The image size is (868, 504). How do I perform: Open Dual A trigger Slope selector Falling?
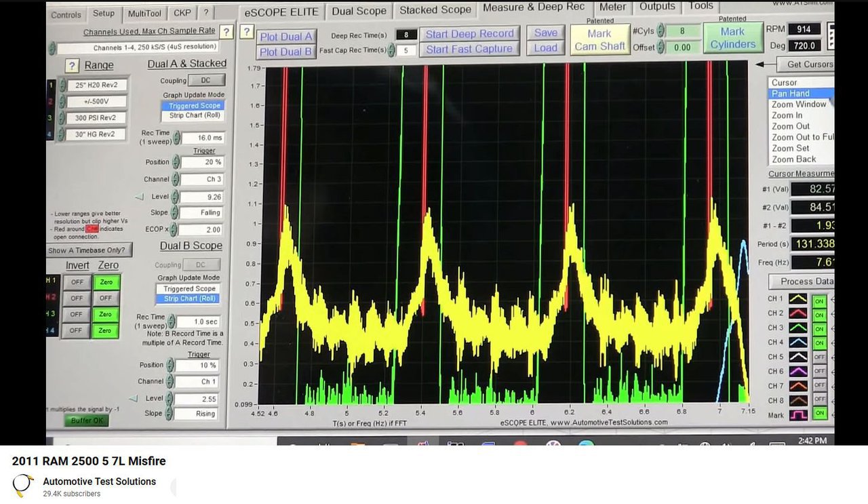pyautogui.click(x=202, y=213)
